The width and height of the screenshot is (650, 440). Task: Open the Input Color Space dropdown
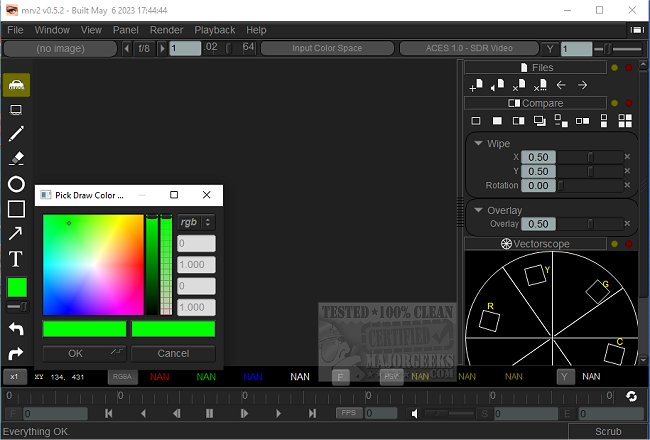(x=327, y=48)
